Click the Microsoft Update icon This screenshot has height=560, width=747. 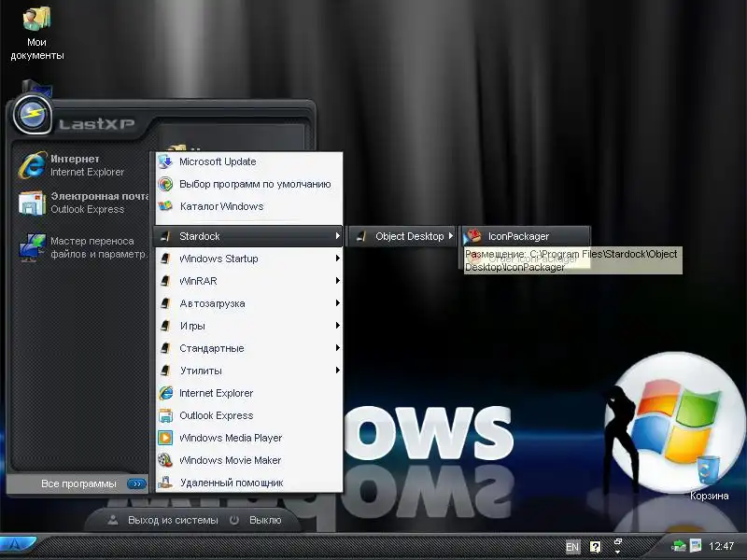pyautogui.click(x=165, y=161)
